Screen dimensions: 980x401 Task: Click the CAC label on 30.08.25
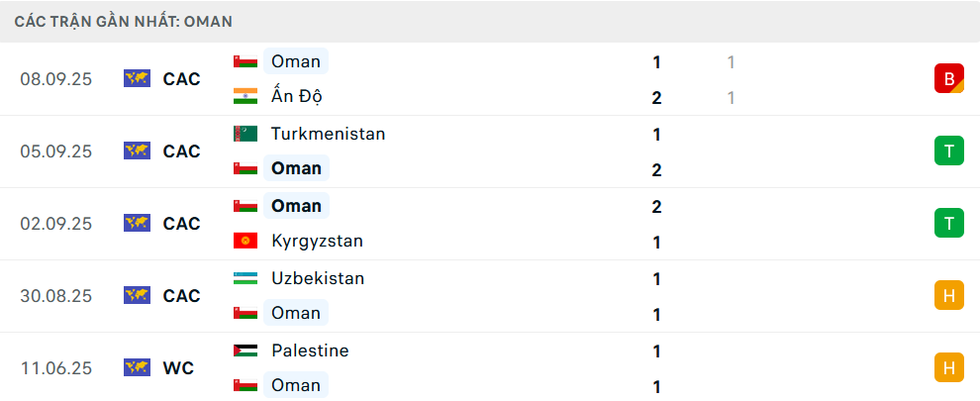click(x=182, y=296)
